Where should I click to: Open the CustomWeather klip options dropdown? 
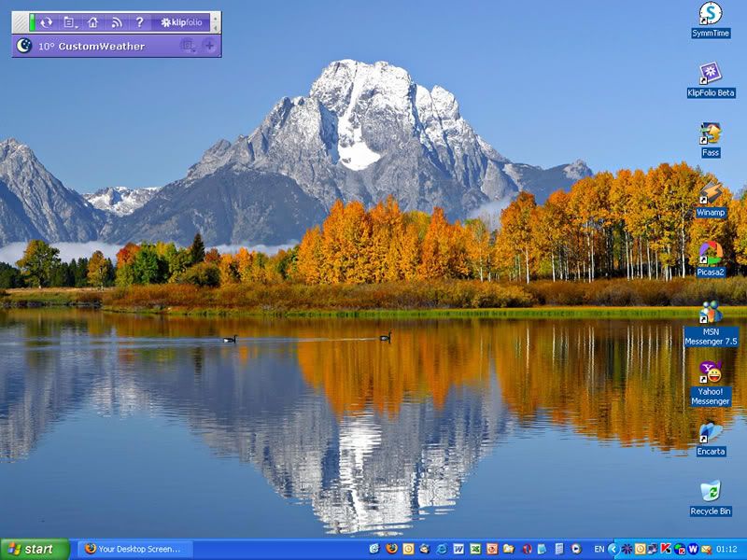[188, 46]
